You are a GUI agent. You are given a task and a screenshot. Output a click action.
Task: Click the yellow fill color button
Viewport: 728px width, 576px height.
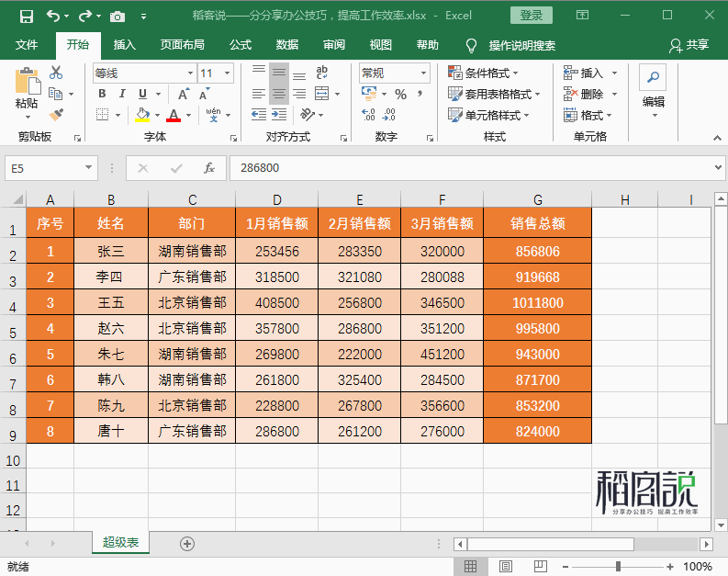(142, 115)
